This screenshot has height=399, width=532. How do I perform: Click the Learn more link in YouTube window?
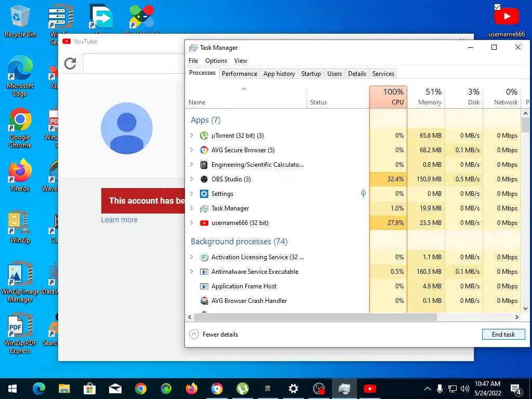(119, 220)
